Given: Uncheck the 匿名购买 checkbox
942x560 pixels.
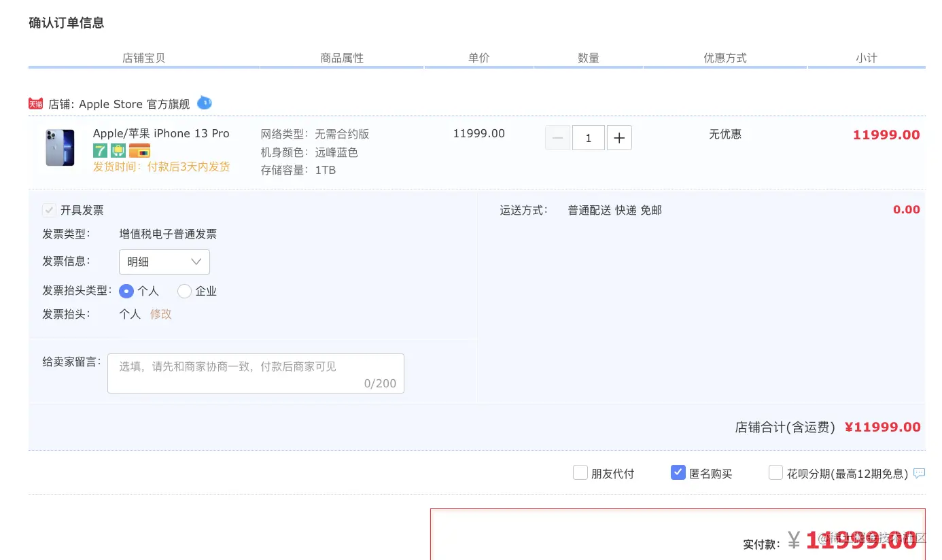Looking at the screenshot, I should [x=678, y=472].
